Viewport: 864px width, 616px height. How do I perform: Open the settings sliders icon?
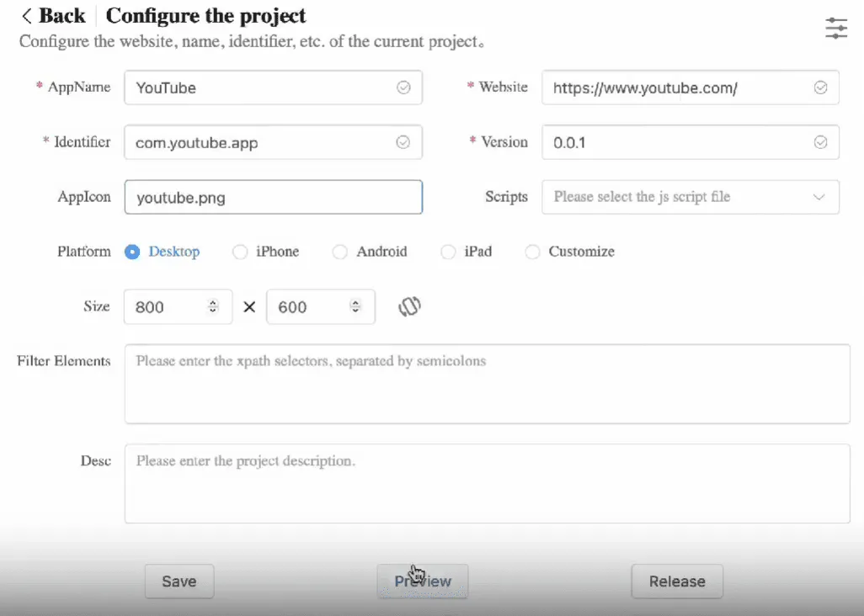836,28
